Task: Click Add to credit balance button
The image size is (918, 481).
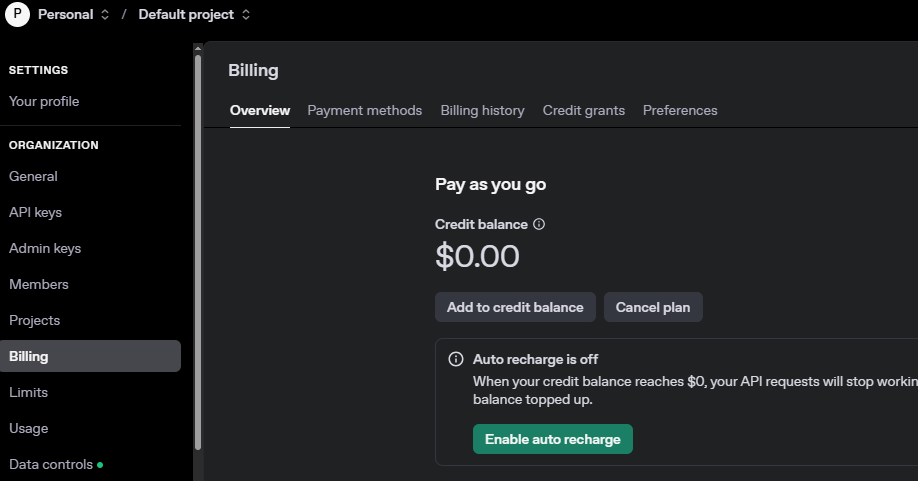Action: (x=515, y=307)
